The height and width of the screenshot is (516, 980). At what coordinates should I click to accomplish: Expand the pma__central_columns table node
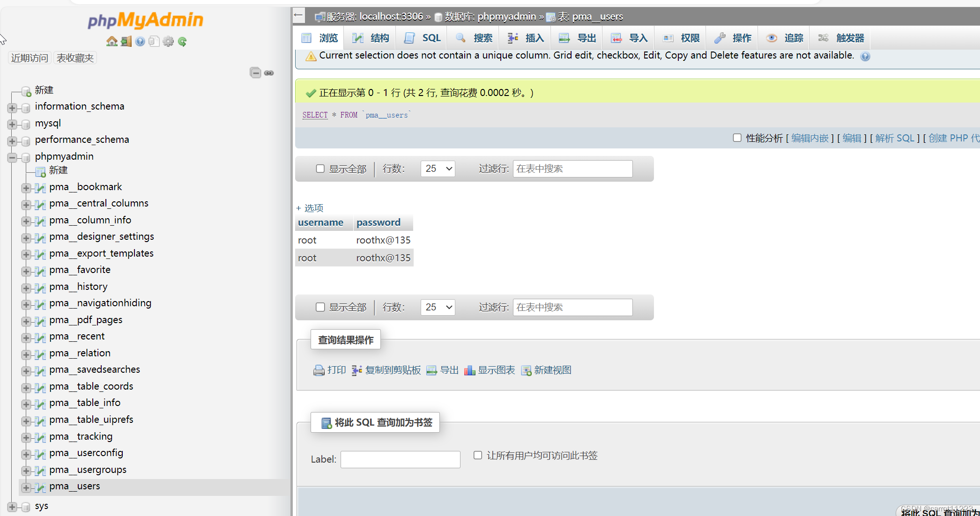[x=26, y=205]
